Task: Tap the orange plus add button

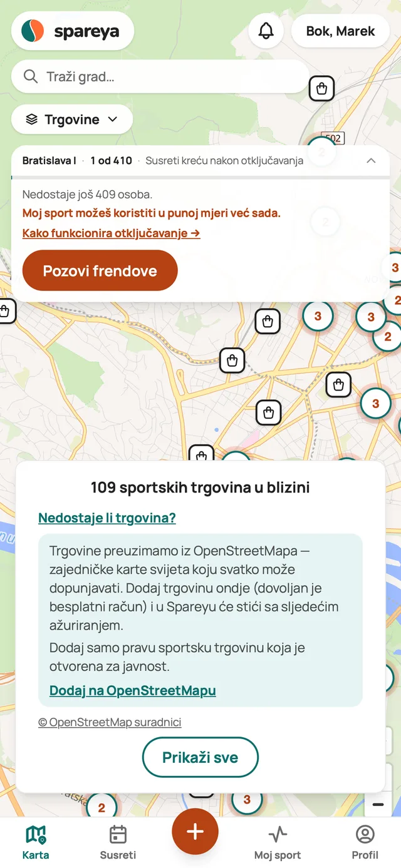Action: click(x=195, y=832)
